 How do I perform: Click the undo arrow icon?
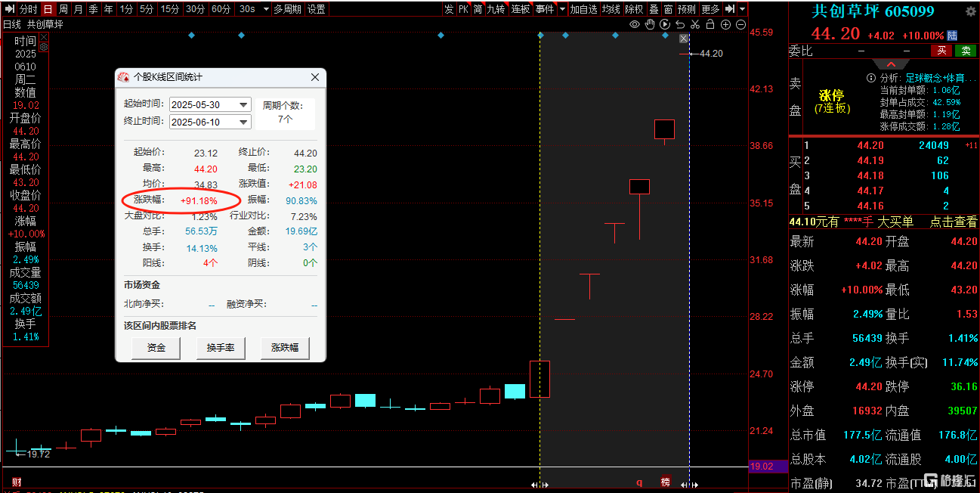click(680, 24)
